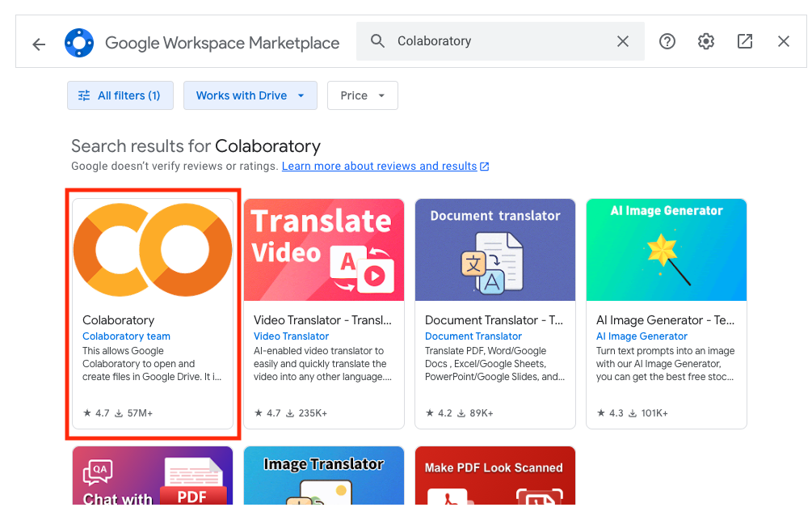Viewport: 812px width, 520px height.
Task: Open the AI Image Generator thumbnail
Action: coord(667,250)
